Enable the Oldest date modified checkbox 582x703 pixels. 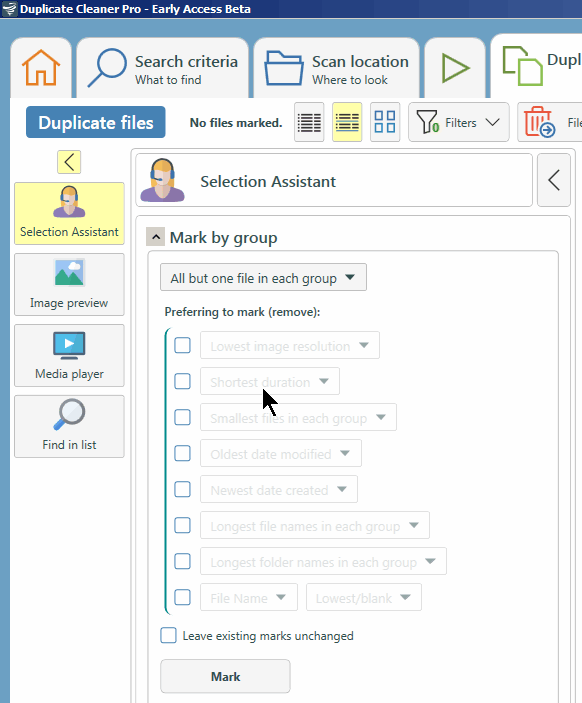pyautogui.click(x=182, y=453)
